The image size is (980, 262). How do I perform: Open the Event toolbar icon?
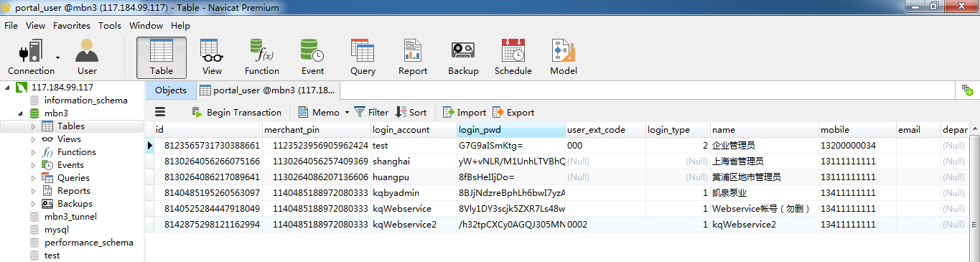(x=312, y=57)
